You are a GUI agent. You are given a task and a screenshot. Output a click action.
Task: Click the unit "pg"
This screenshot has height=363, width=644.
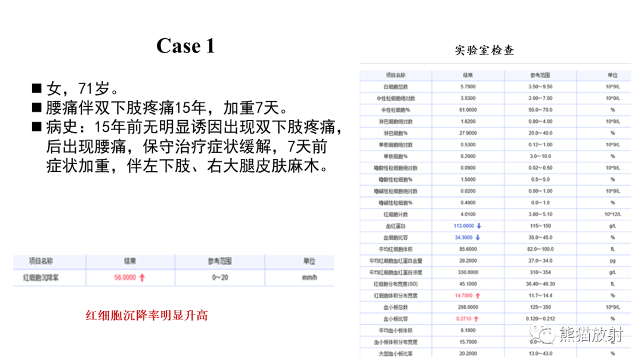612,261
